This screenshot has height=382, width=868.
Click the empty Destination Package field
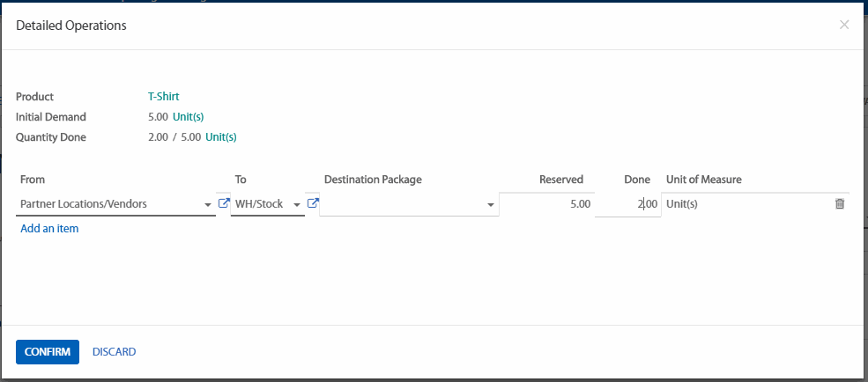401,204
